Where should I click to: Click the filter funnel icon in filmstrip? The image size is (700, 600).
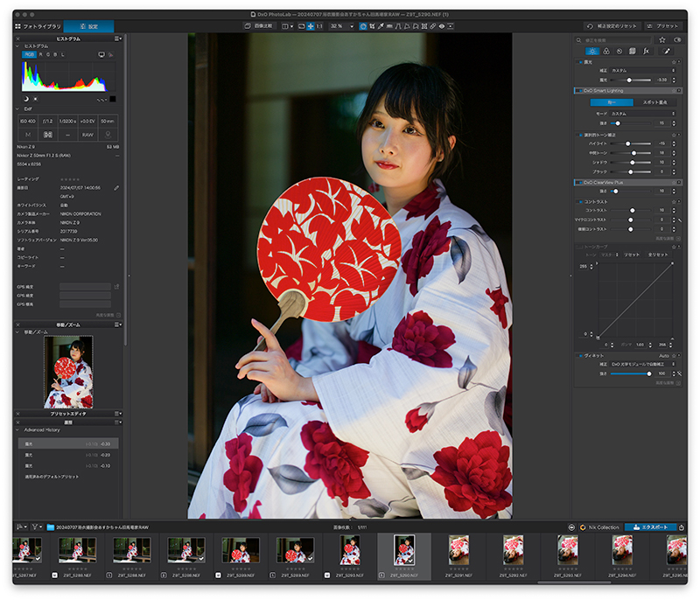coord(36,527)
